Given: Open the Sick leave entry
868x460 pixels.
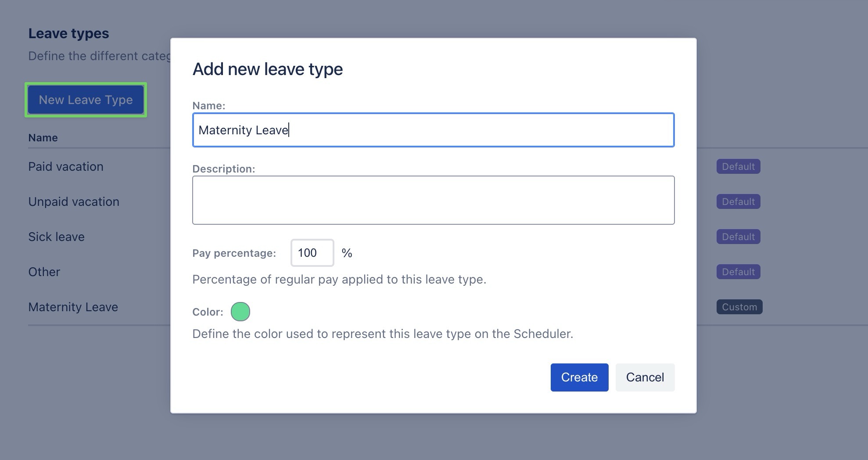Looking at the screenshot, I should pos(56,237).
